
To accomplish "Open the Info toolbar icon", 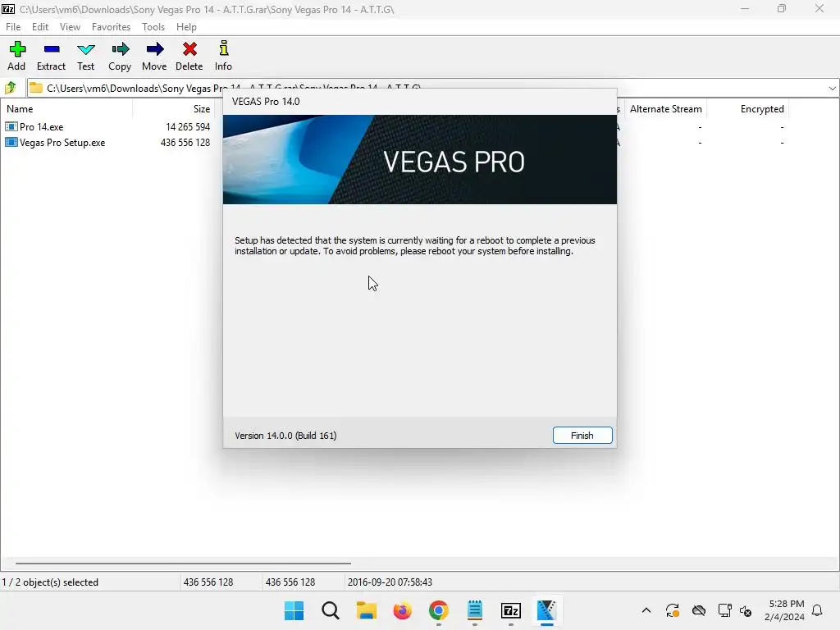I will point(224,48).
